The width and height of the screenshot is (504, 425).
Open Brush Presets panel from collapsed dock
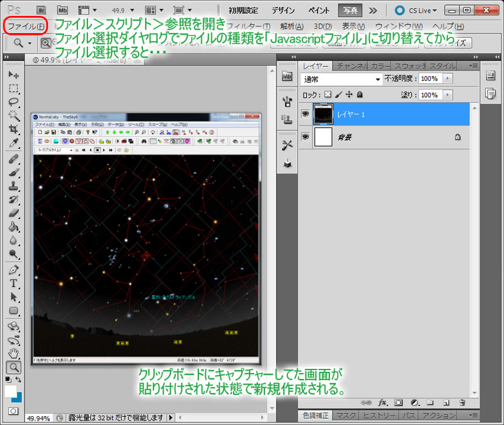(287, 102)
